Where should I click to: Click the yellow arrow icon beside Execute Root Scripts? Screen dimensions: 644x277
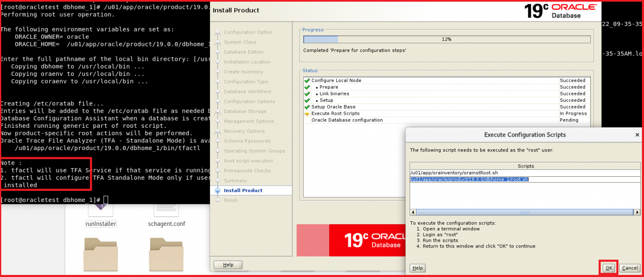306,114
